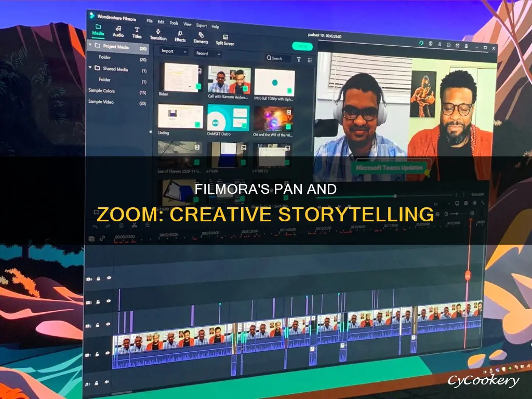Click the green Export button

[x=302, y=46]
